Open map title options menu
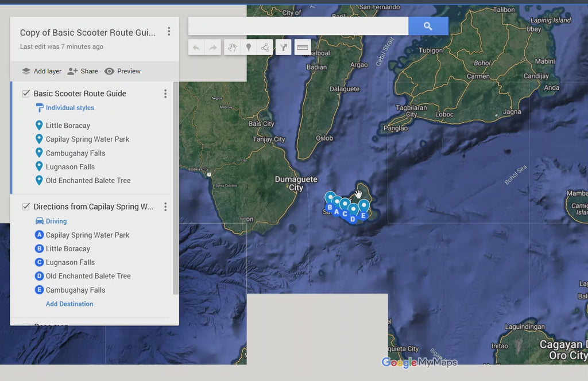588x381 pixels. [169, 32]
